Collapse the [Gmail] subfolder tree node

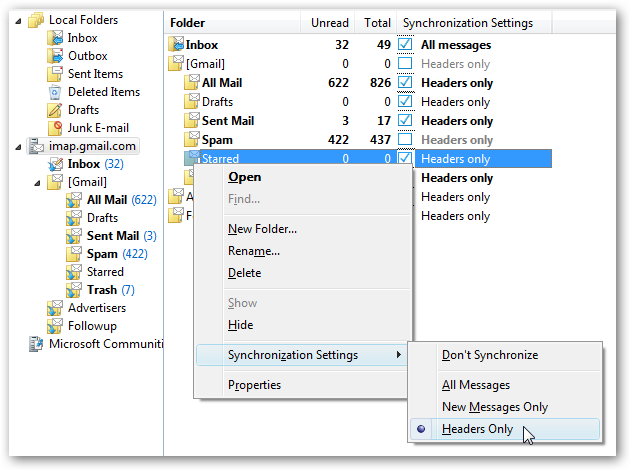[37, 183]
